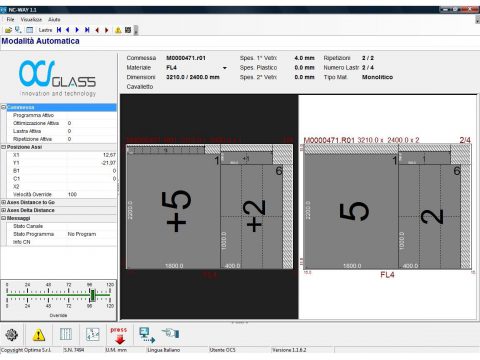The width and height of the screenshot is (480, 360).
Task: Click the vertical bars rack icon
Action: (66, 334)
